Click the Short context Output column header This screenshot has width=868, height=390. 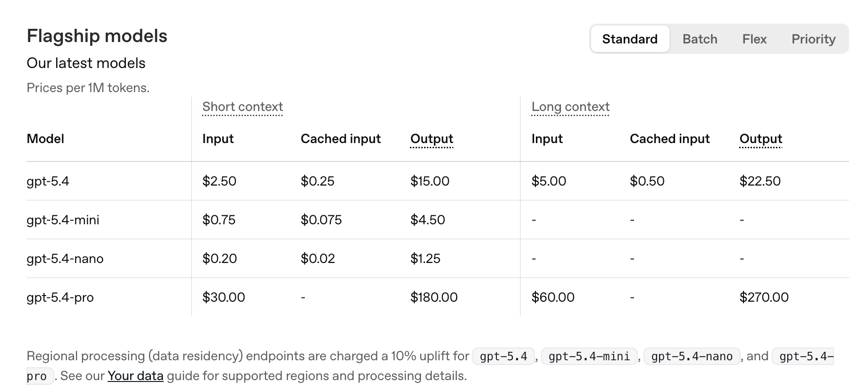pos(432,139)
